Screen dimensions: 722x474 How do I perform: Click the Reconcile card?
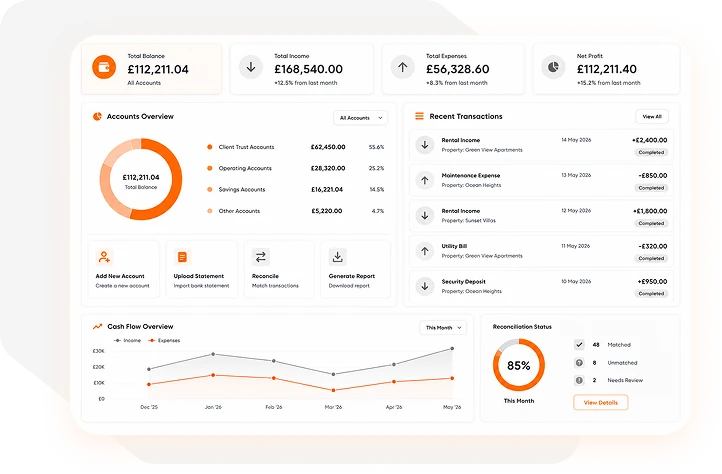point(279,269)
